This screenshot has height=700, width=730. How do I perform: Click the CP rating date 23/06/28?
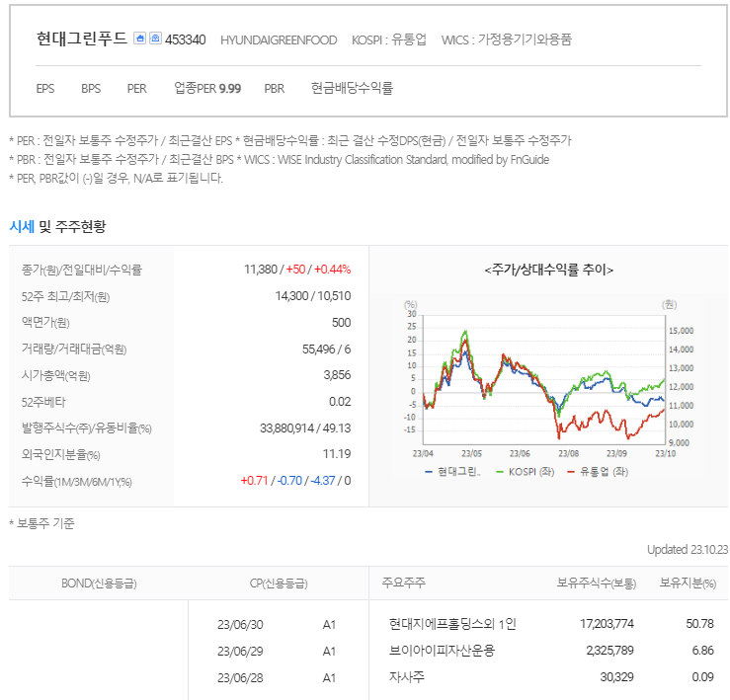click(240, 678)
